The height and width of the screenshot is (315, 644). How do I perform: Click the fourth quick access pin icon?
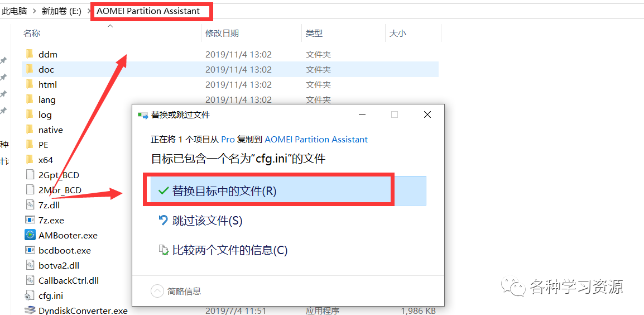3,111
